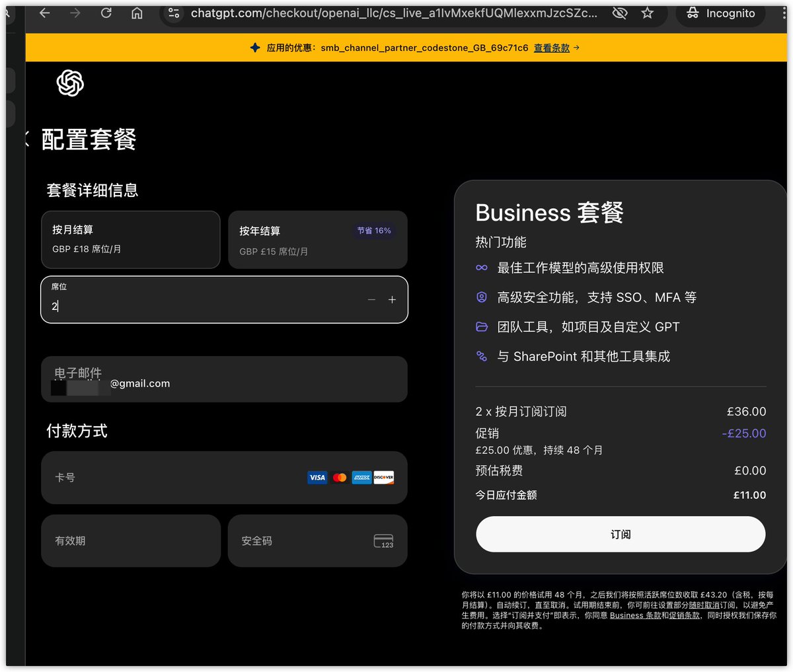
Task: Open the 随时取消 link
Action: point(704,605)
